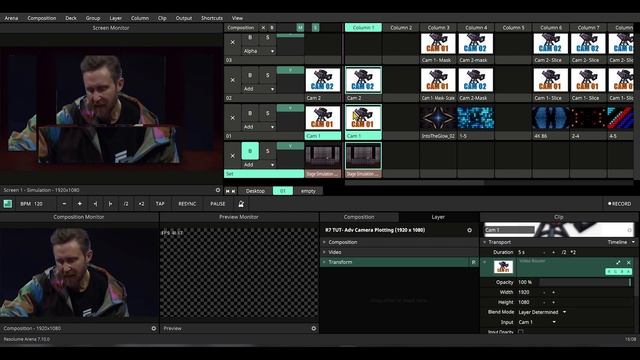Click next deck arrow
The width and height of the screenshot is (640, 360).
tap(233, 191)
